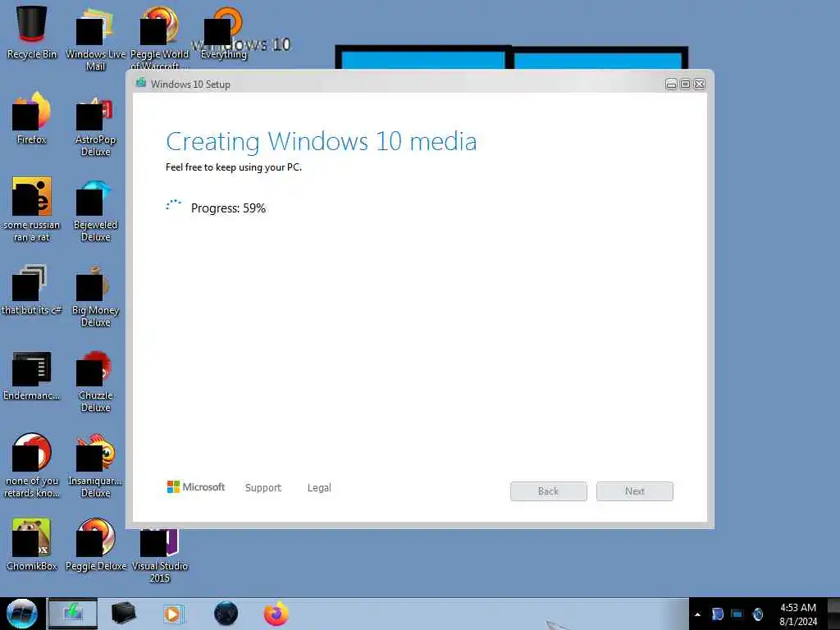
Task: Select the ChomikBox desktop icon
Action: [x=31, y=545]
